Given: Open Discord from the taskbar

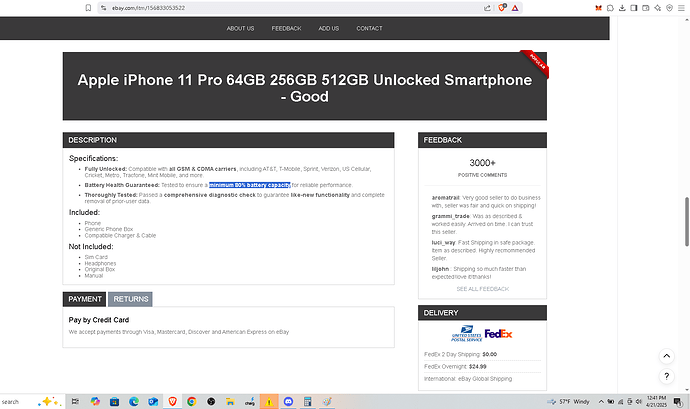Looking at the screenshot, I should point(288,402).
